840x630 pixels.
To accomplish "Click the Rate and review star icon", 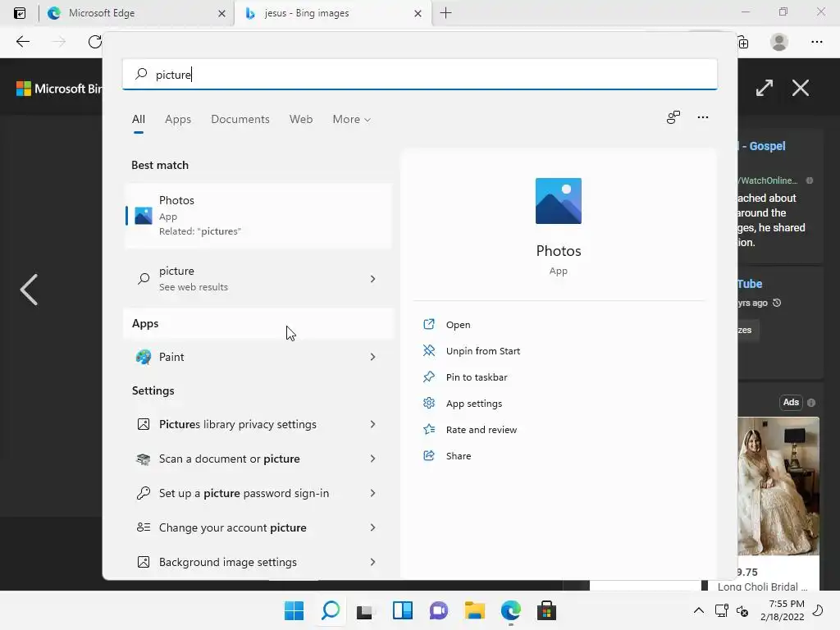I will (428, 429).
